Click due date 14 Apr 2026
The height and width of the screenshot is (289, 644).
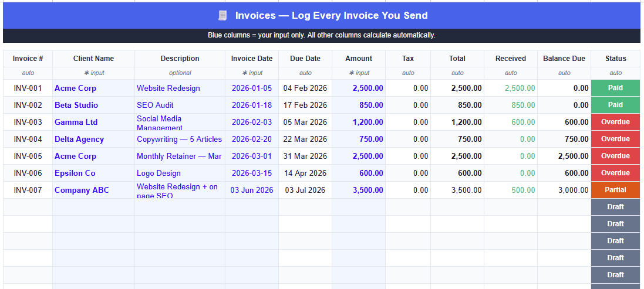[x=305, y=174]
